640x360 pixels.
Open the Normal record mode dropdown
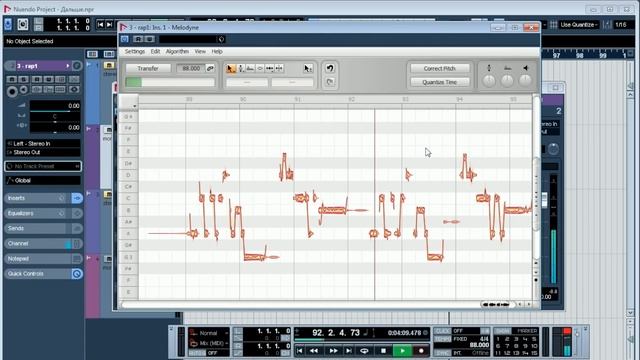209,333
